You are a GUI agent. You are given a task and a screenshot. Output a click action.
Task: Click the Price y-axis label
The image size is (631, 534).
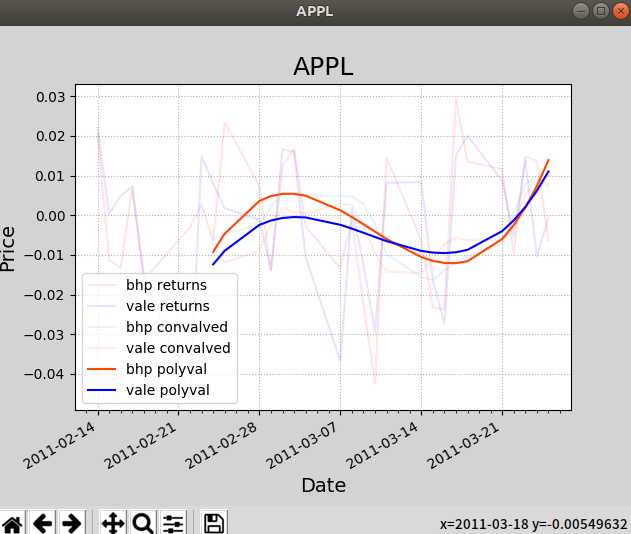coord(8,249)
